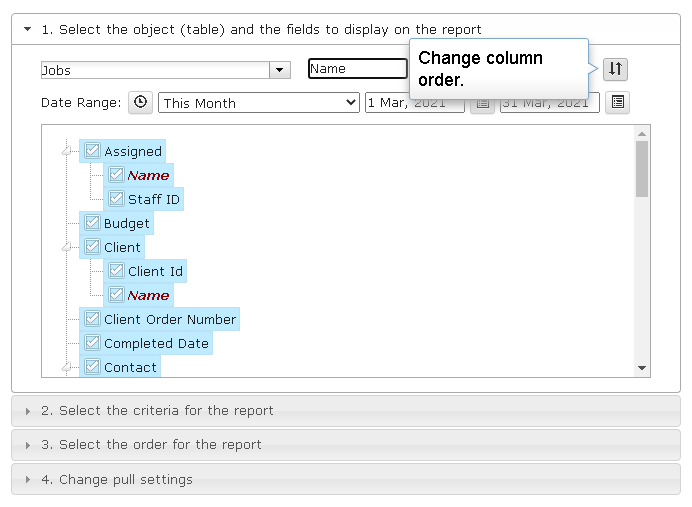Uncheck the Staff ID checkbox

[x=116, y=199]
